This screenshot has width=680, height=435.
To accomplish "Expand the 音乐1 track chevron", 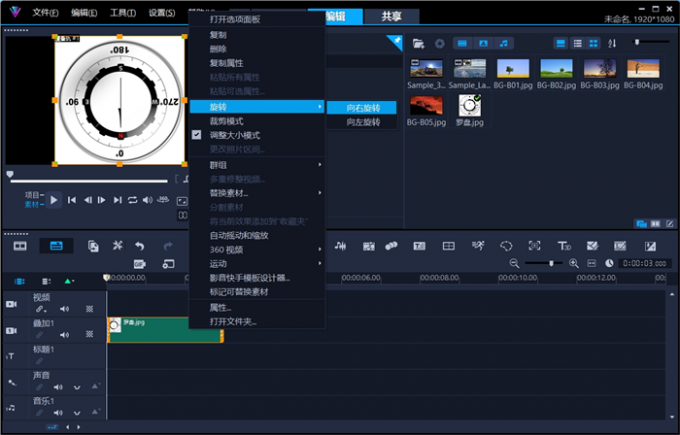I will click(x=77, y=413).
